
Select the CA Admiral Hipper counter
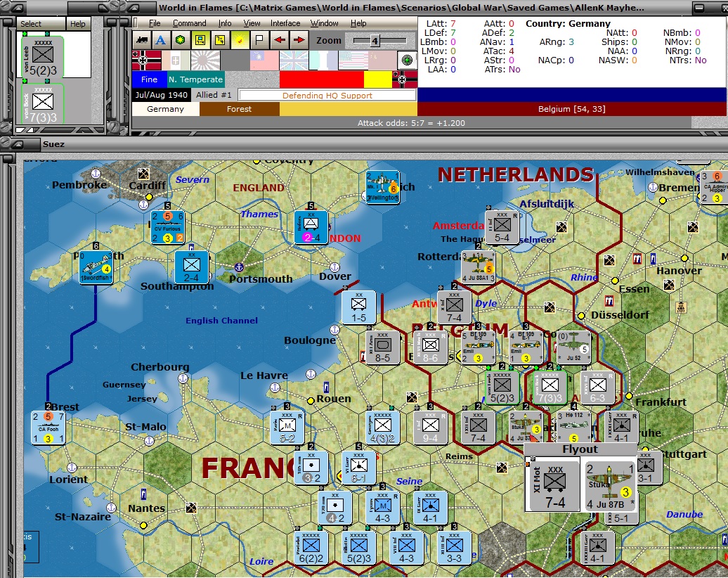pos(714,187)
